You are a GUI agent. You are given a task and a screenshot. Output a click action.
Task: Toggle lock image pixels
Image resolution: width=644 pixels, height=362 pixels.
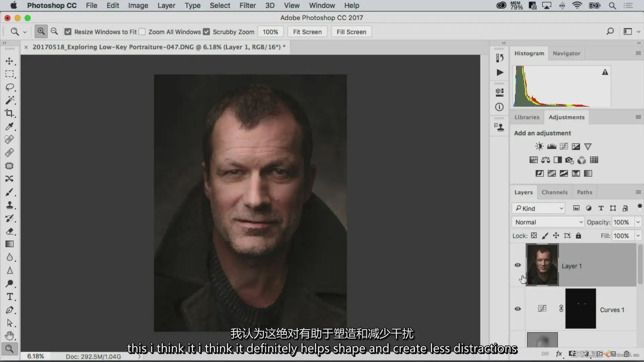point(545,236)
